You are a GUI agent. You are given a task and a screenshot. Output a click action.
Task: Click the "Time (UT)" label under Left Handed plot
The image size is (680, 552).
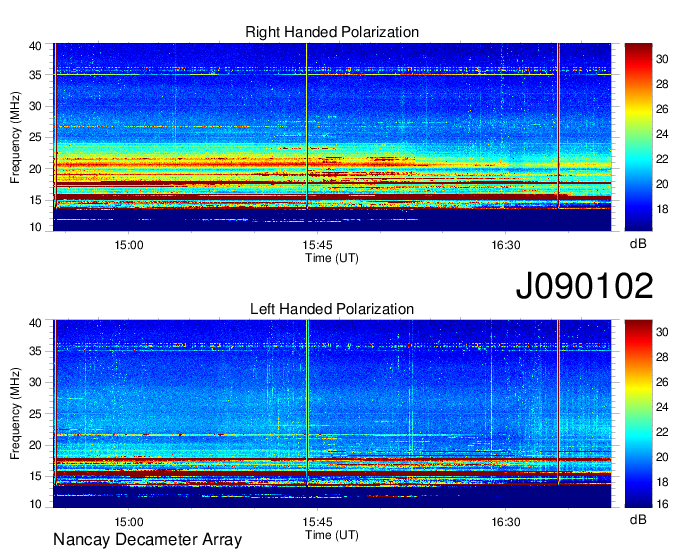pos(332,535)
